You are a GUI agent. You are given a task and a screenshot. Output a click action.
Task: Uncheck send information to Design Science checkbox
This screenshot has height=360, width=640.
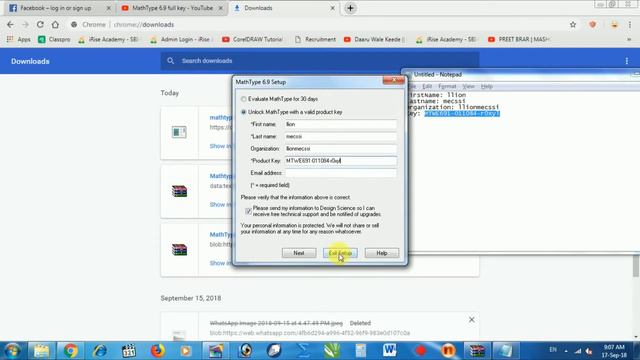248,211
